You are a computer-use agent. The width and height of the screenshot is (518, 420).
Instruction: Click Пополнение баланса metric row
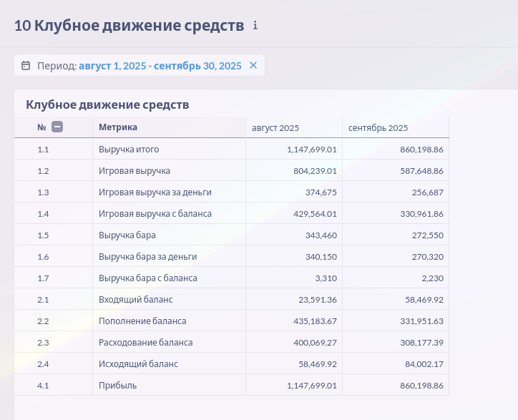pos(142,321)
